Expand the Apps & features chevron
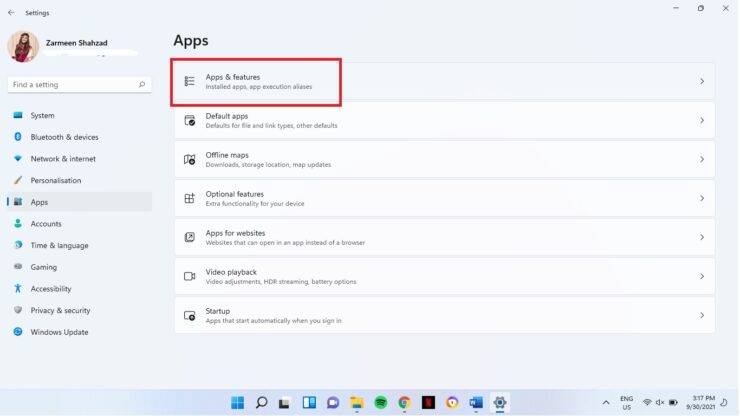Screen dimensions: 740x416 point(702,81)
